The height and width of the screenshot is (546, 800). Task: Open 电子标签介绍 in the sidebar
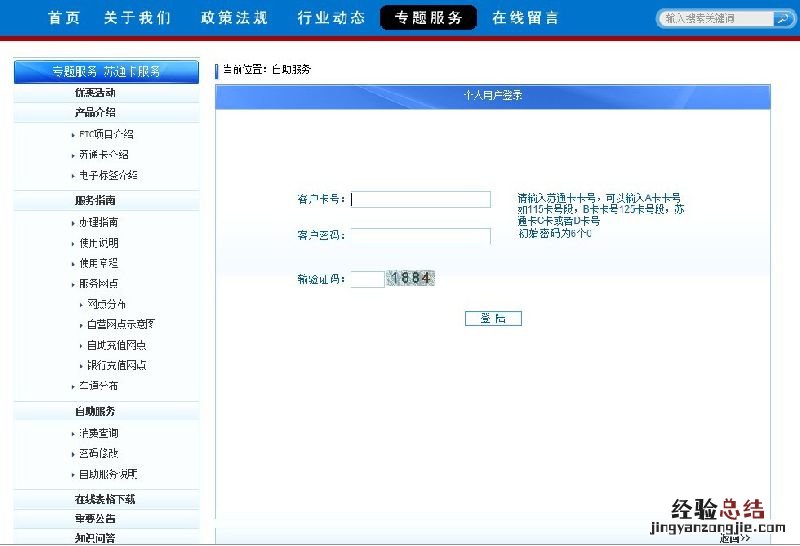pos(108,175)
